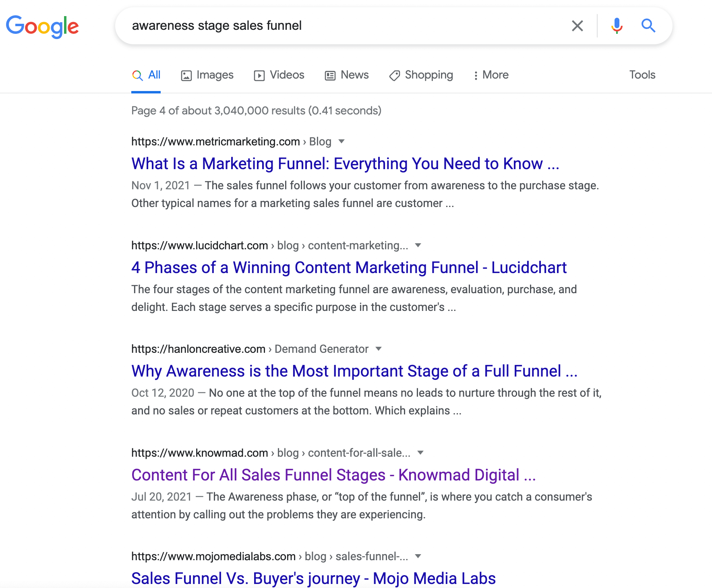Click the mojomedialabs.com URL breadcrumb
712x588 pixels.
pyautogui.click(x=270, y=557)
